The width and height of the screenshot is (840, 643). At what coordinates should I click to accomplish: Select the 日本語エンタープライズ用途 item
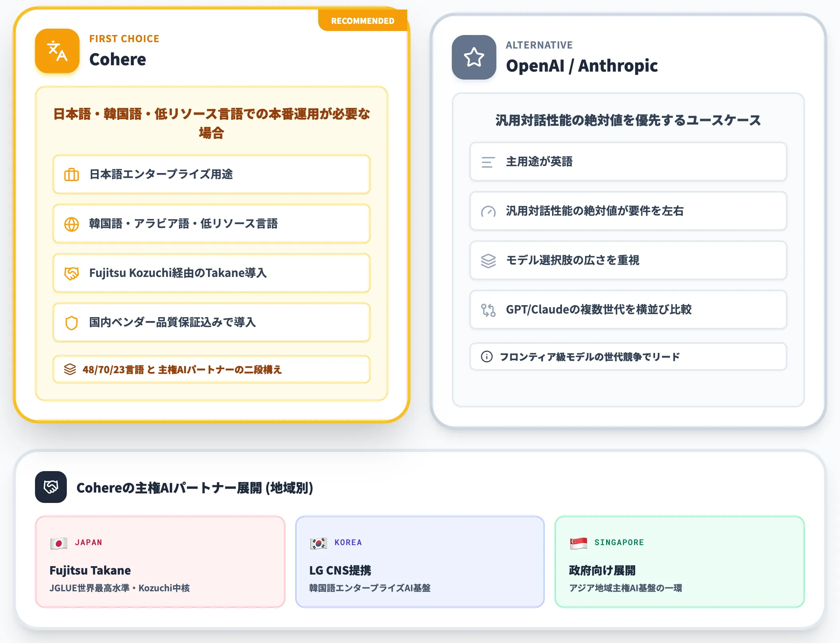[212, 174]
